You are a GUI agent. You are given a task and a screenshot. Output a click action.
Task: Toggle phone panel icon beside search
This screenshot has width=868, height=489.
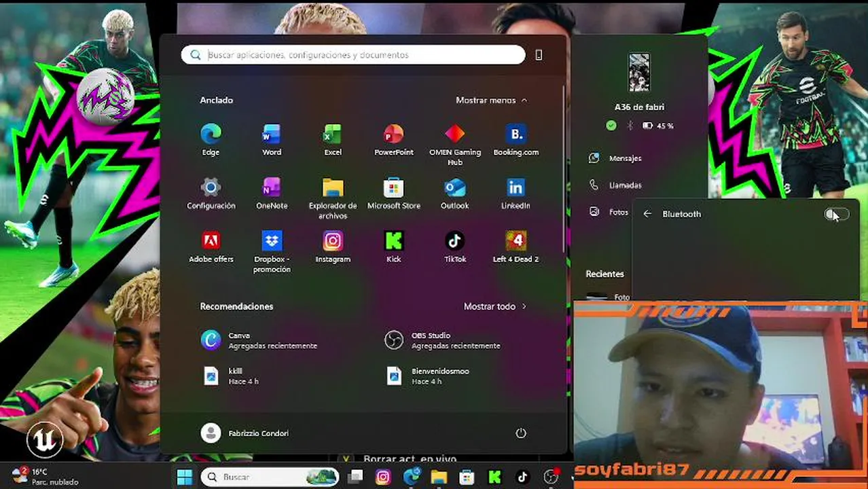click(x=539, y=55)
